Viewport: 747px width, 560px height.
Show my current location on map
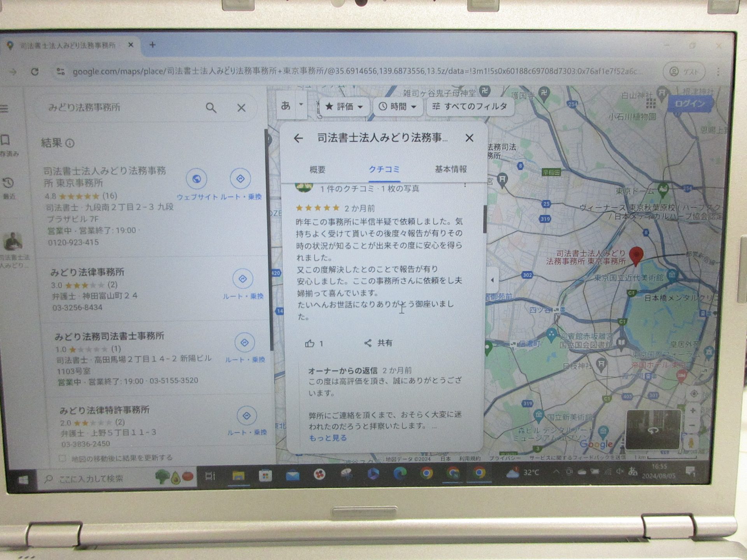coord(694,394)
